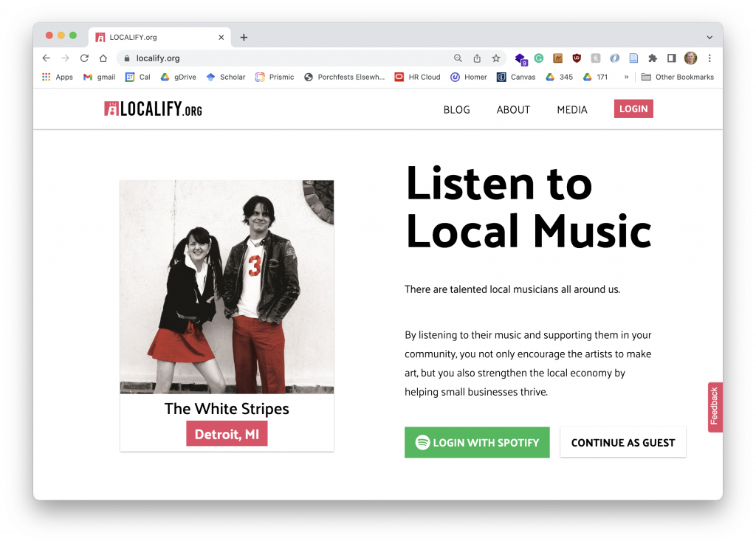The width and height of the screenshot is (756, 544).
Task: Open the Grammarly green extension icon
Action: tap(538, 58)
